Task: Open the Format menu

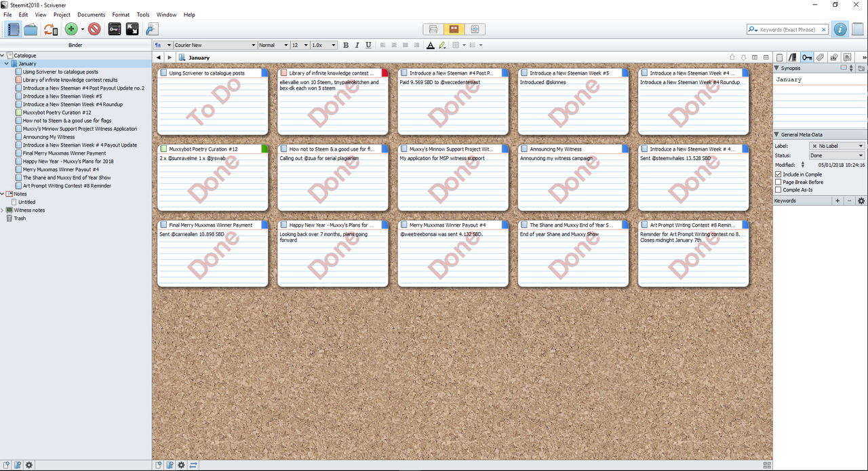Action: click(x=121, y=14)
